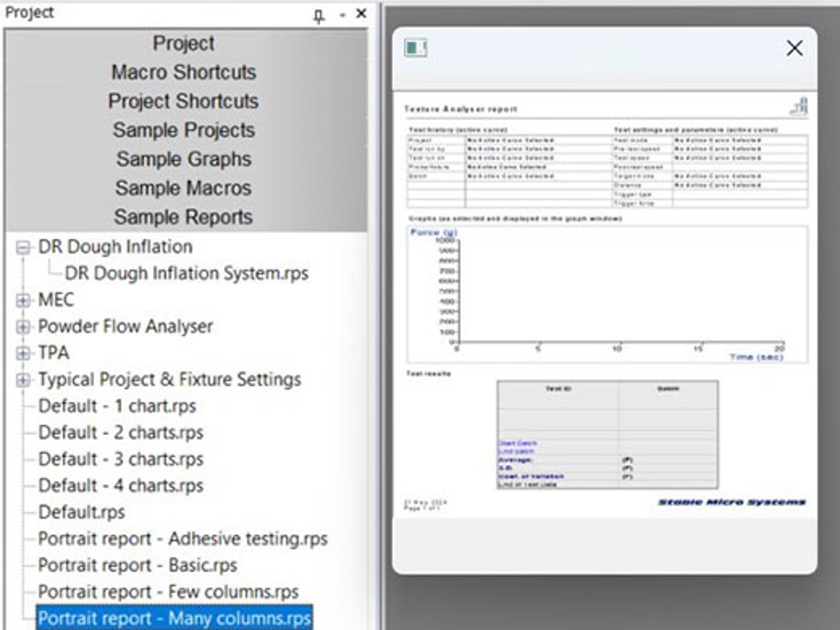The width and height of the screenshot is (840, 630).
Task: Select Portrait report - Many columns.rps
Action: pyautogui.click(x=174, y=618)
